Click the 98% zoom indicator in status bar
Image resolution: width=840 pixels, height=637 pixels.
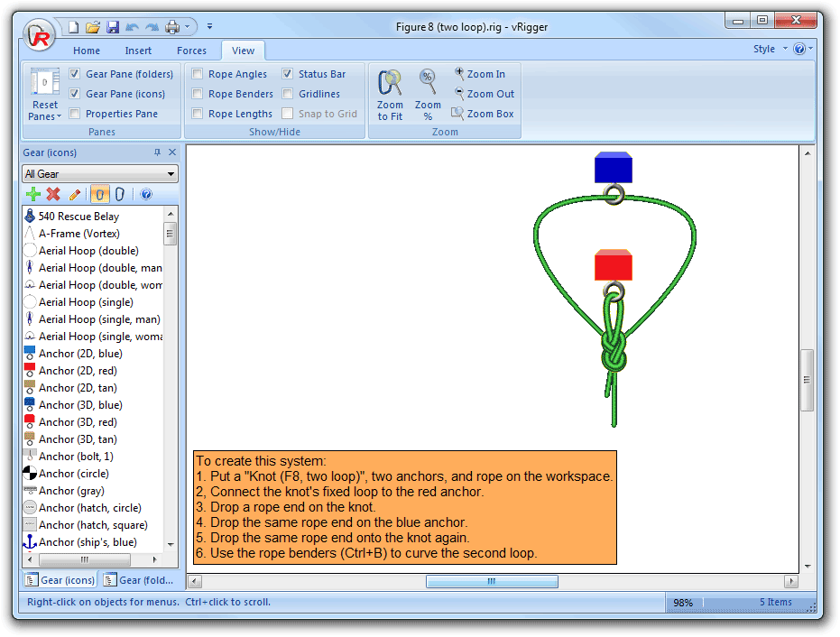[682, 602]
